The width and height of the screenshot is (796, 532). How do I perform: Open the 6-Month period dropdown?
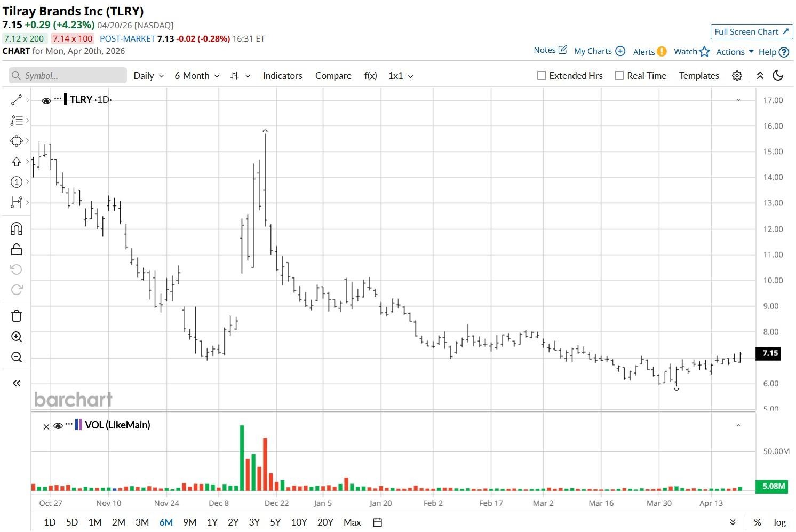tap(197, 76)
